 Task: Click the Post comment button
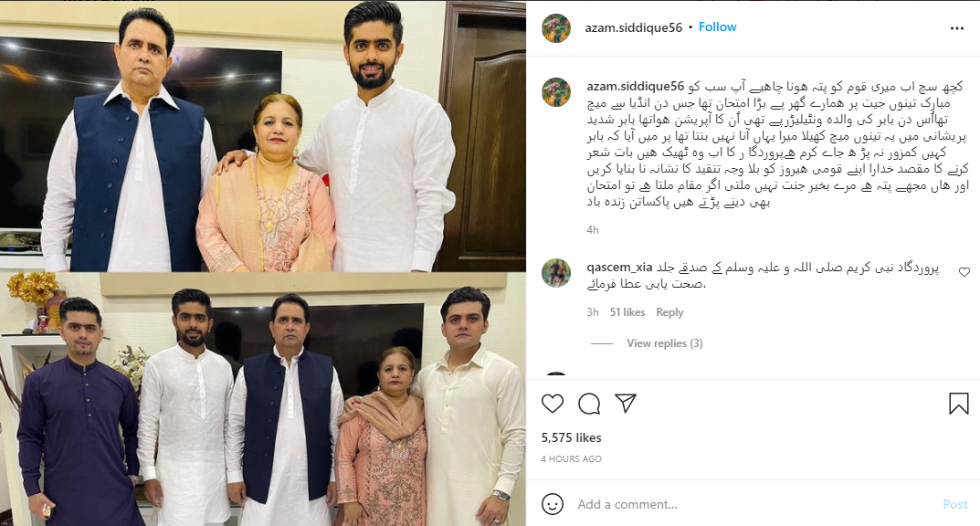tap(955, 504)
